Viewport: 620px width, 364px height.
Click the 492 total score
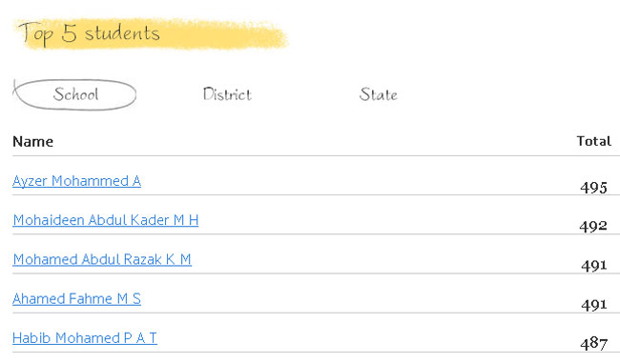click(x=593, y=226)
